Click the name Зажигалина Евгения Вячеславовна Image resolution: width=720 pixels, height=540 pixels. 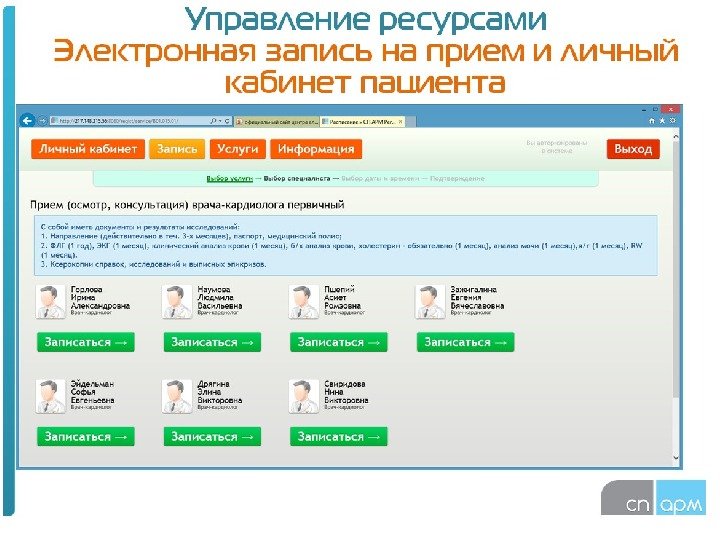[x=477, y=298]
